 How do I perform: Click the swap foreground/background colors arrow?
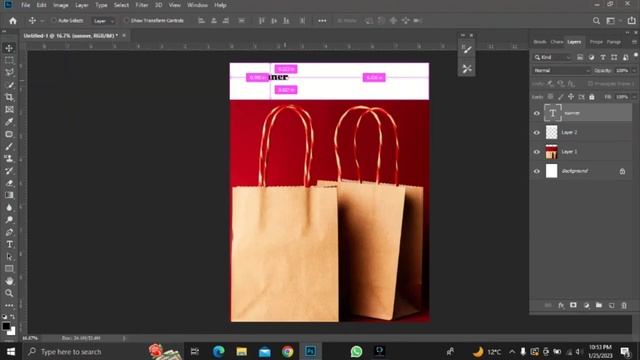coord(13,317)
